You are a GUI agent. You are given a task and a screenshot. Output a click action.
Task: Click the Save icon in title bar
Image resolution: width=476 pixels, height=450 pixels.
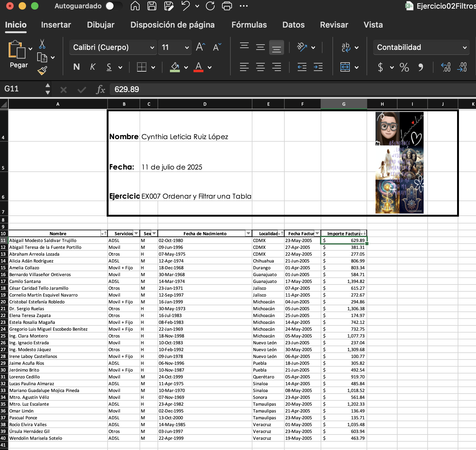tap(152, 6)
